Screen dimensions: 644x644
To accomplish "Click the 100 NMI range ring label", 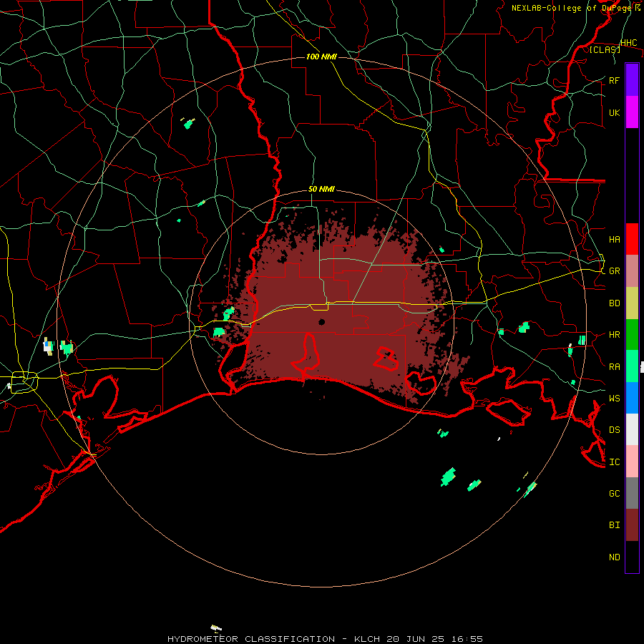I will click(321, 57).
